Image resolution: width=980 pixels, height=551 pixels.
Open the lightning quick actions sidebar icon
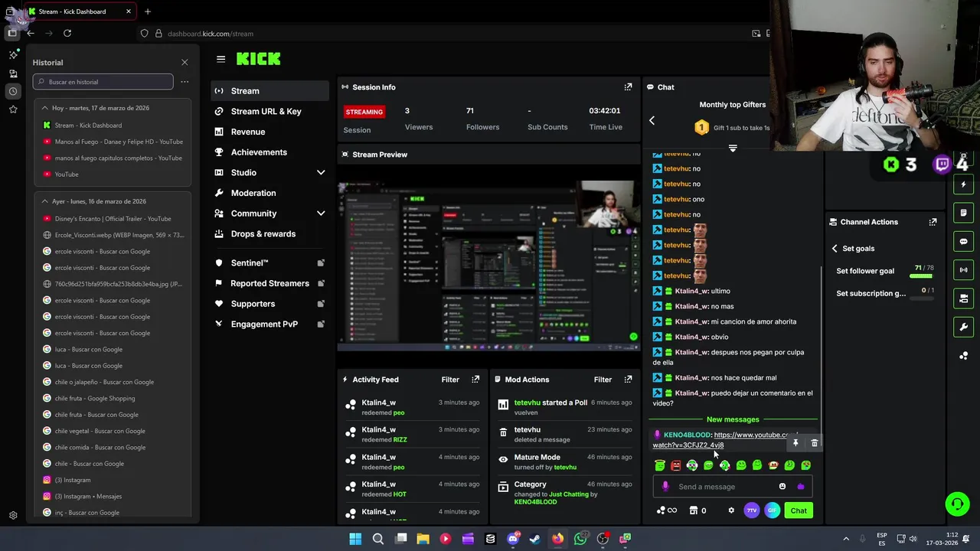click(963, 184)
